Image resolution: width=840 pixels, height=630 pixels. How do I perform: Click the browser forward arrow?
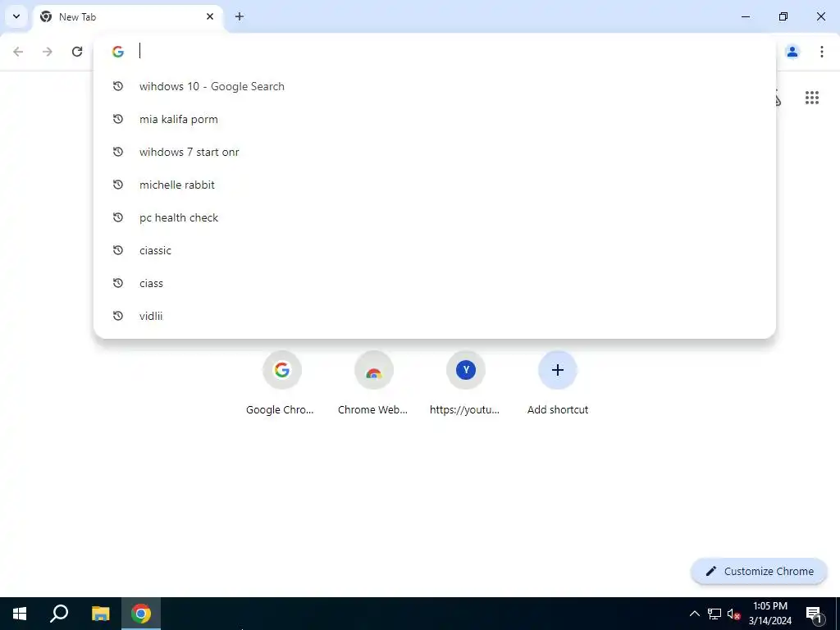[48, 52]
